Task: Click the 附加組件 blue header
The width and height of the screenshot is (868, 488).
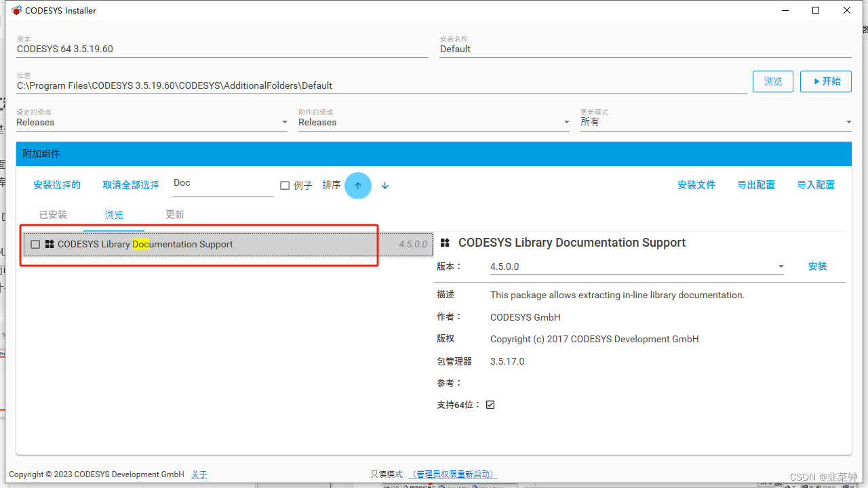Action: tap(434, 154)
